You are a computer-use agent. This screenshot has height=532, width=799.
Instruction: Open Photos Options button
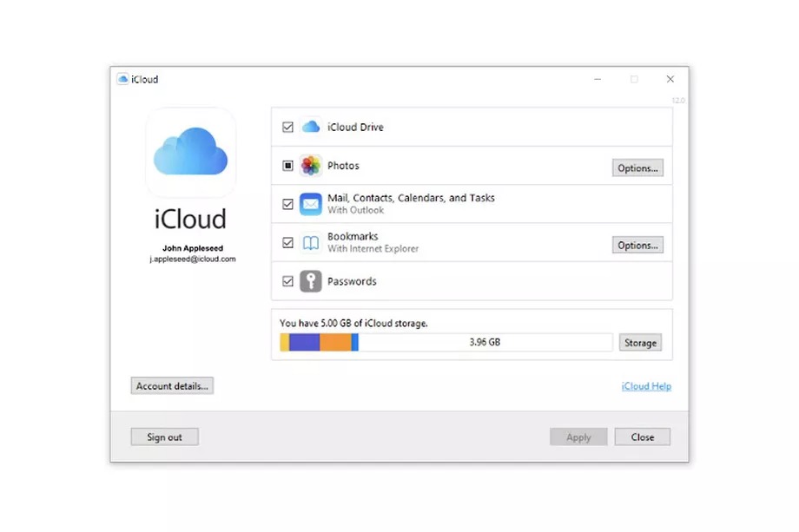tap(637, 168)
